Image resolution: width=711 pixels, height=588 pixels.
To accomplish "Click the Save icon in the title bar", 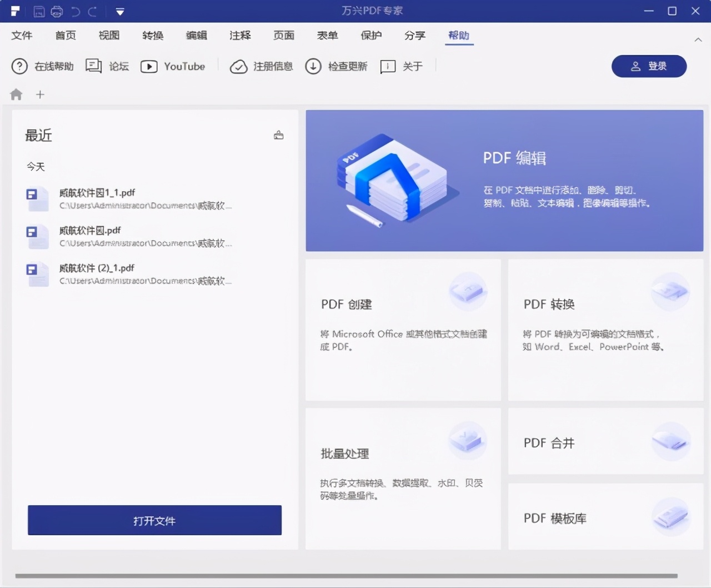I will pyautogui.click(x=39, y=11).
